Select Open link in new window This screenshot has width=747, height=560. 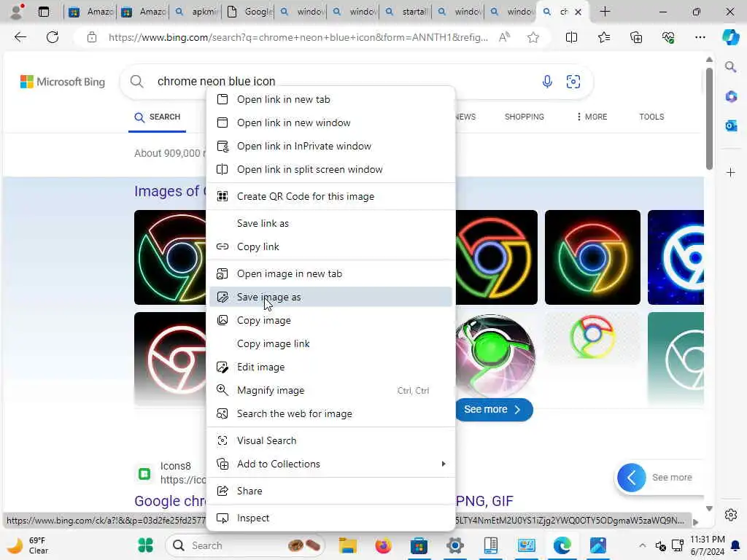[x=330, y=122]
